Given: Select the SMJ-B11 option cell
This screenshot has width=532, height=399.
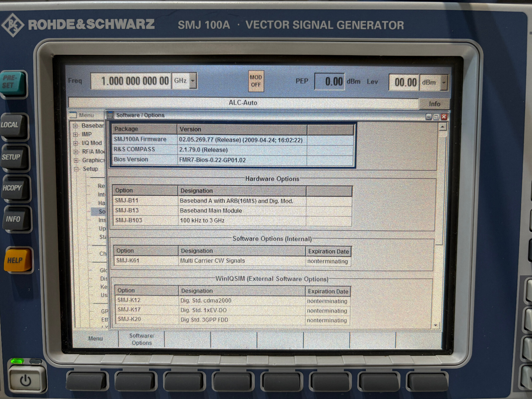Looking at the screenshot, I should click(146, 200).
